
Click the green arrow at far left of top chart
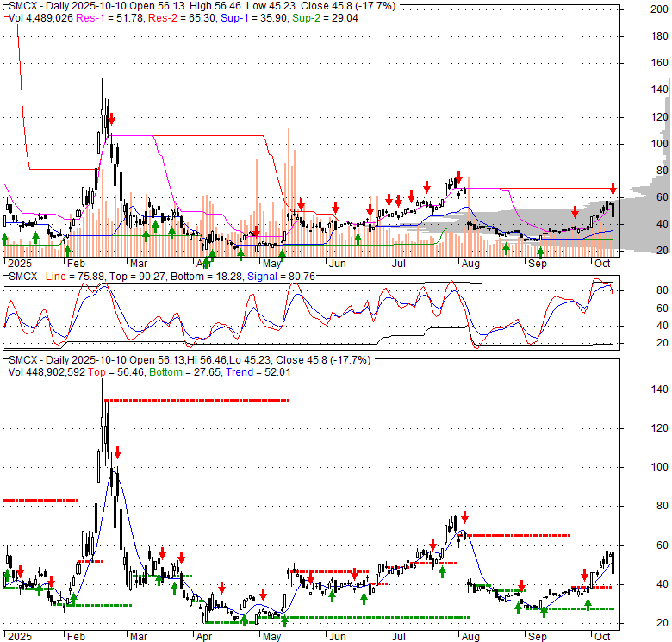(5, 237)
